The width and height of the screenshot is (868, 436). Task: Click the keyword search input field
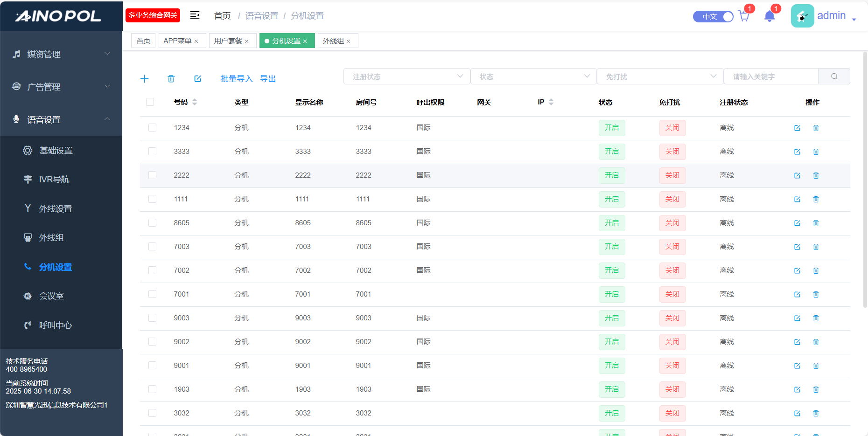(x=771, y=76)
